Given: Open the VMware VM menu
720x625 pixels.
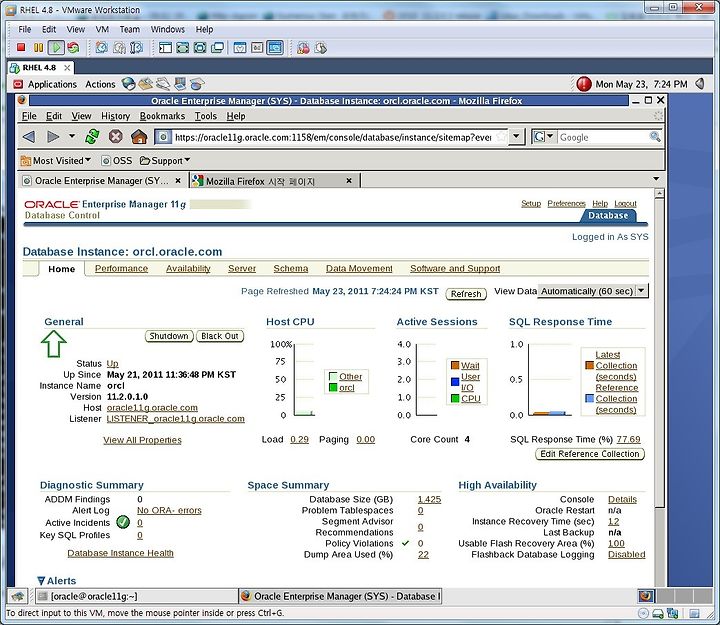Looking at the screenshot, I should 102,29.
